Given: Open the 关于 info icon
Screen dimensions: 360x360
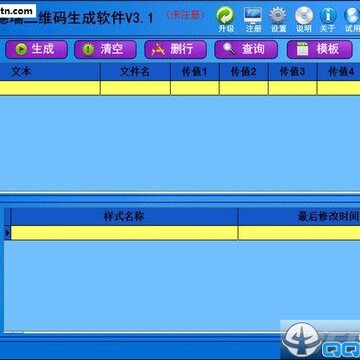Looking at the screenshot, I should pos(328,19).
